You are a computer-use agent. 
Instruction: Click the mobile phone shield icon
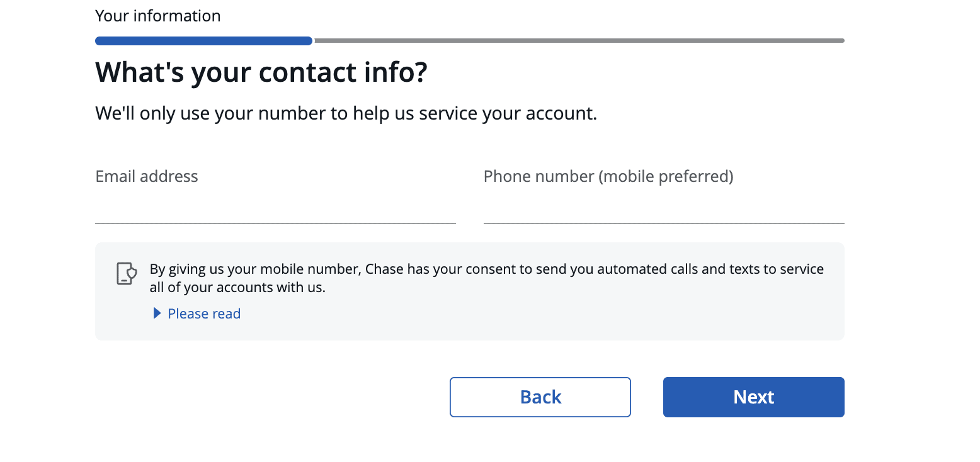click(x=127, y=274)
